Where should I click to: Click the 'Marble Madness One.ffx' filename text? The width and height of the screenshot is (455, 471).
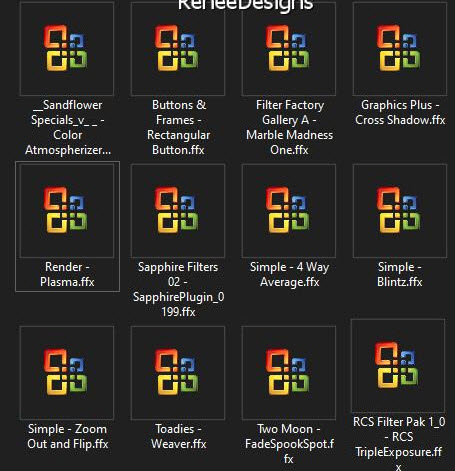coord(289,142)
